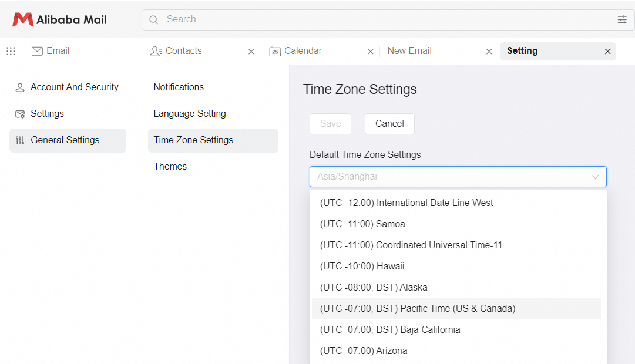Choose the Hawaii time zone option
This screenshot has height=364, width=635.
pyautogui.click(x=362, y=267)
